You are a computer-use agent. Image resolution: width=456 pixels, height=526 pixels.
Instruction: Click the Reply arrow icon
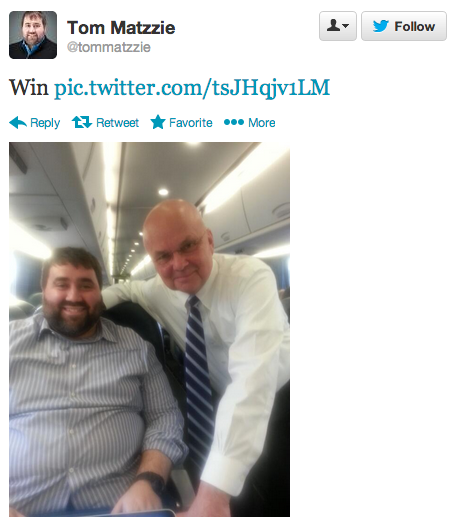click(18, 122)
